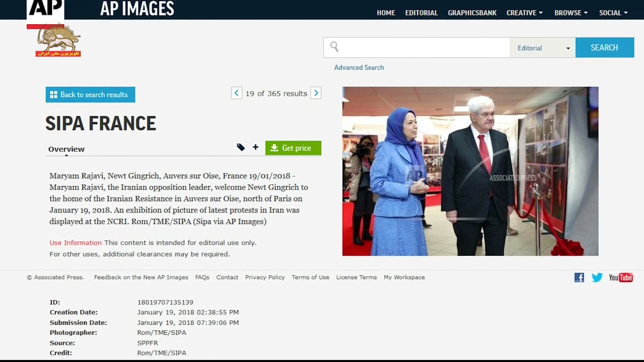
Task: Click the Source value SPPFR
Action: tap(148, 343)
